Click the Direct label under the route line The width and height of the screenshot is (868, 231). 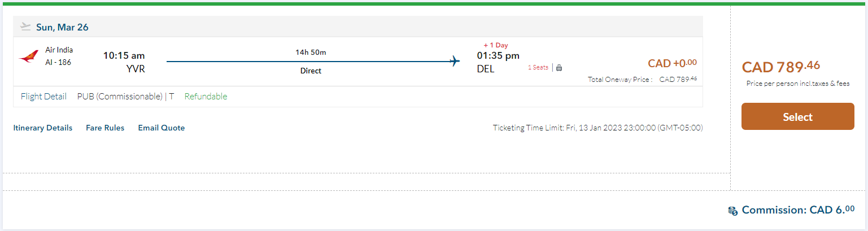[311, 71]
